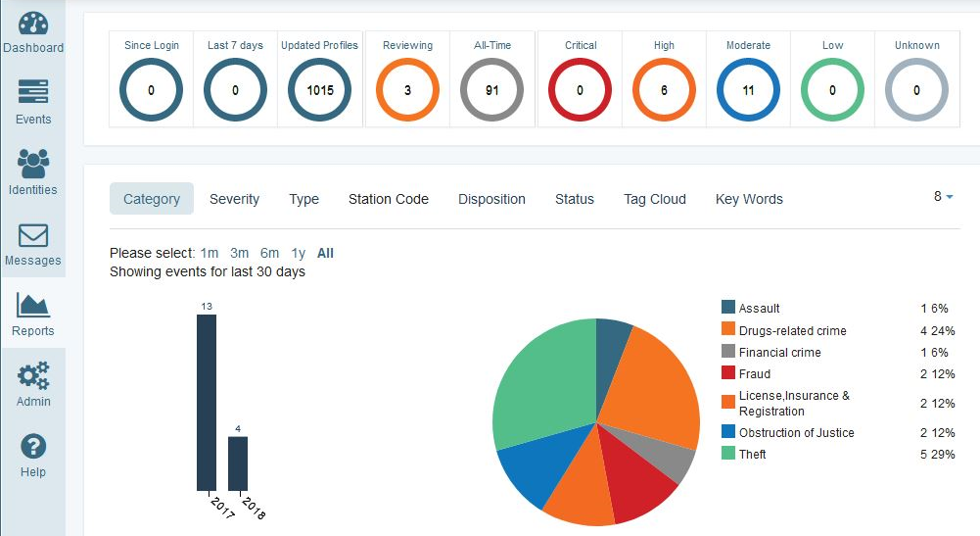Go to Identities people icon

(x=33, y=164)
